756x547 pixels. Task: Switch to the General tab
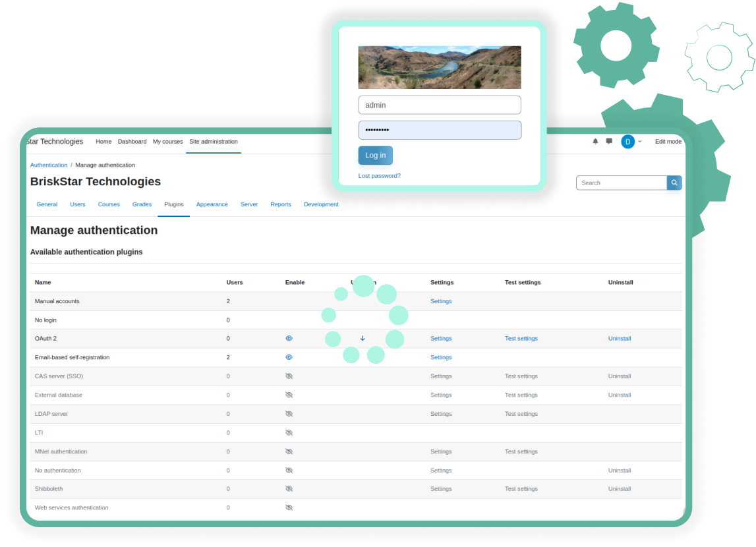click(x=47, y=204)
